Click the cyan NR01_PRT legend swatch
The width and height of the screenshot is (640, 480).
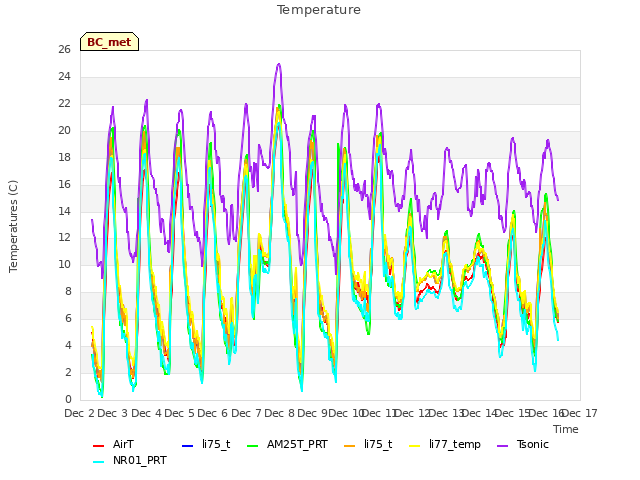[98, 462]
